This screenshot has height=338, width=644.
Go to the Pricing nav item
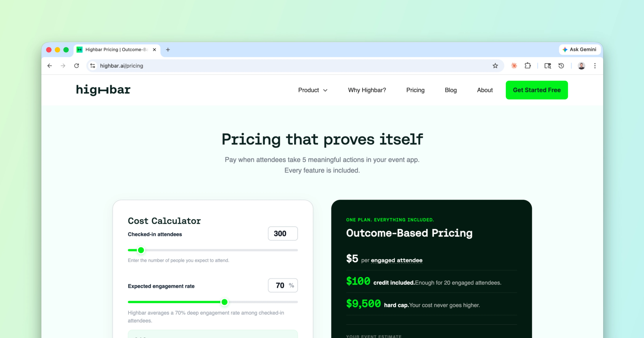[x=415, y=90]
